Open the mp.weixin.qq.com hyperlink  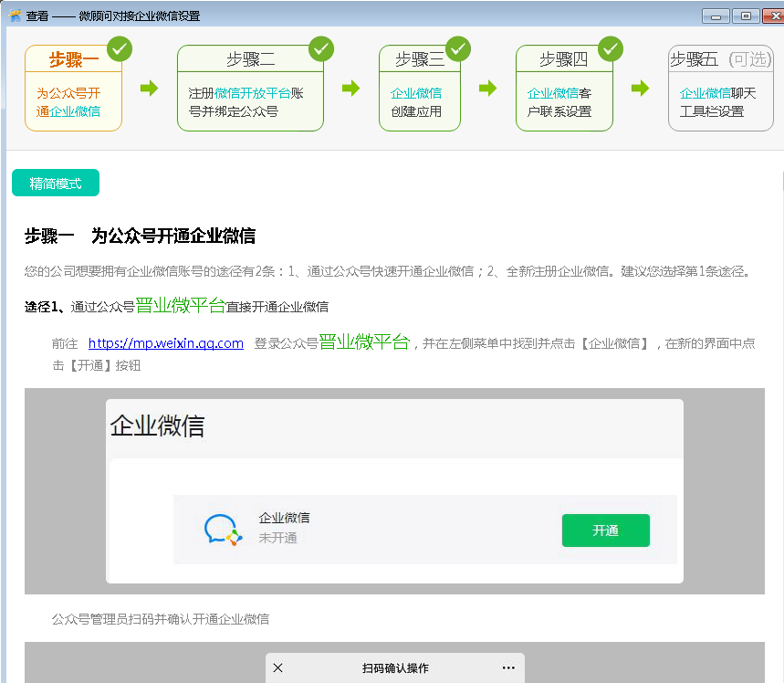(x=165, y=343)
